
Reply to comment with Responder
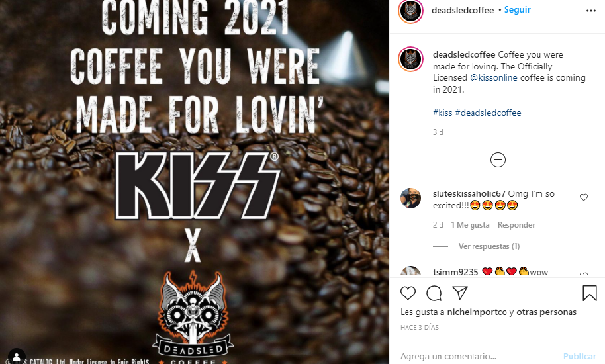pyautogui.click(x=516, y=225)
